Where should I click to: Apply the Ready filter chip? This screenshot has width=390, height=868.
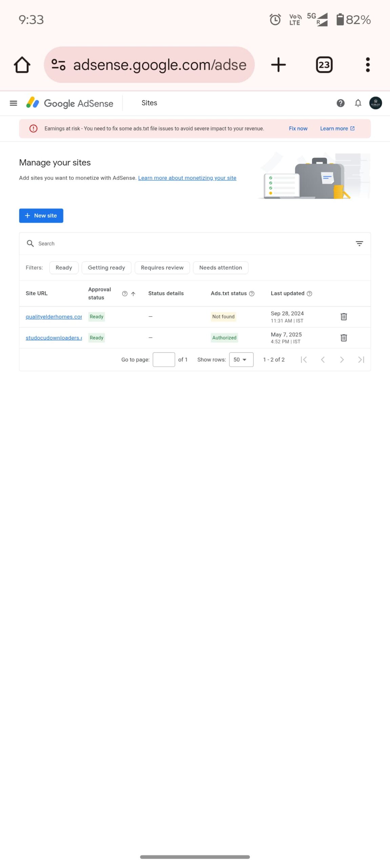(64, 268)
